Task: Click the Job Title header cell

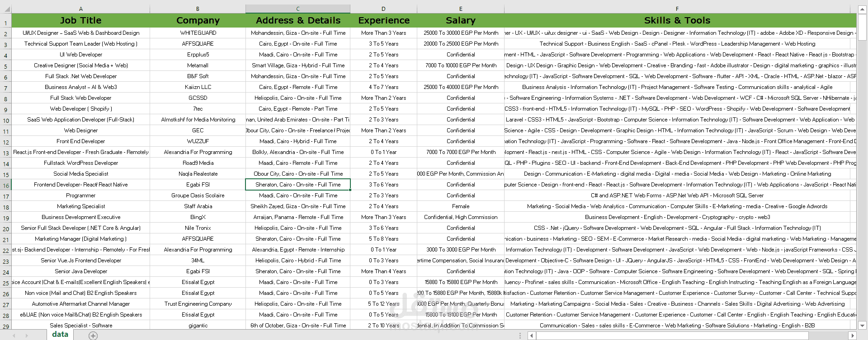Action: (x=81, y=20)
